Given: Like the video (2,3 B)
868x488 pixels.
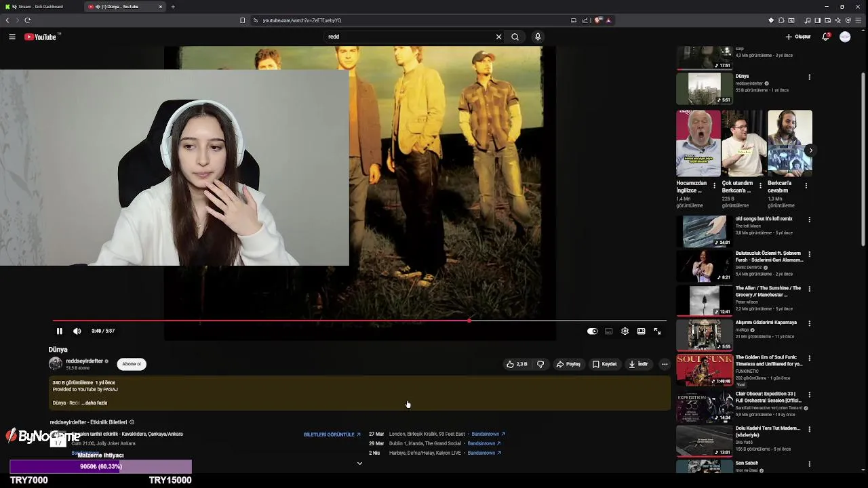Looking at the screenshot, I should pyautogui.click(x=517, y=364).
